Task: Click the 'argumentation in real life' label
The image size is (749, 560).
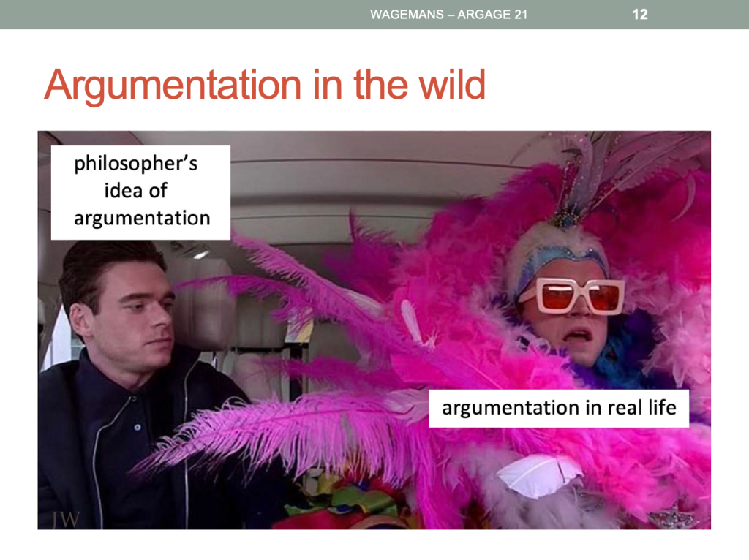Action: [559, 407]
